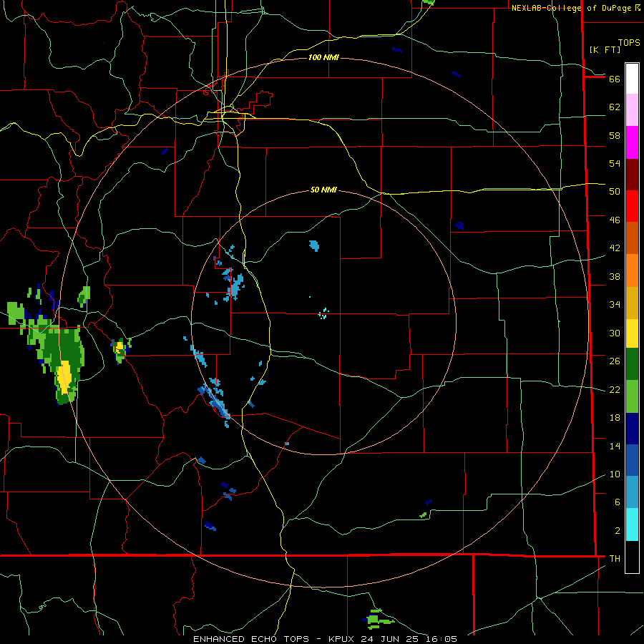The width and height of the screenshot is (644, 644).
Task: Click the 22 legend value
Action: [615, 389]
